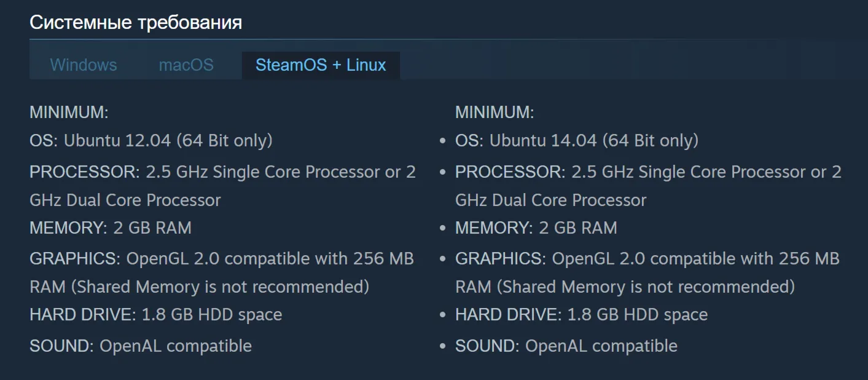
Task: Click the left column MINIMUM label
Action: point(69,113)
